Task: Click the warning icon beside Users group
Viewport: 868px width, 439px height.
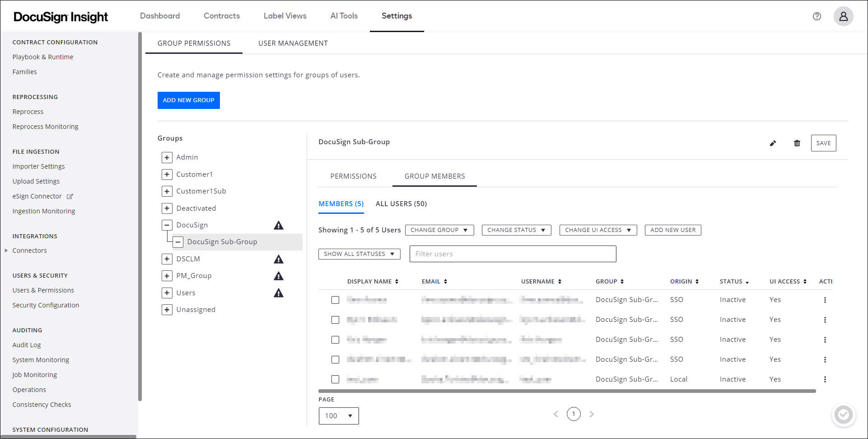Action: (x=279, y=293)
